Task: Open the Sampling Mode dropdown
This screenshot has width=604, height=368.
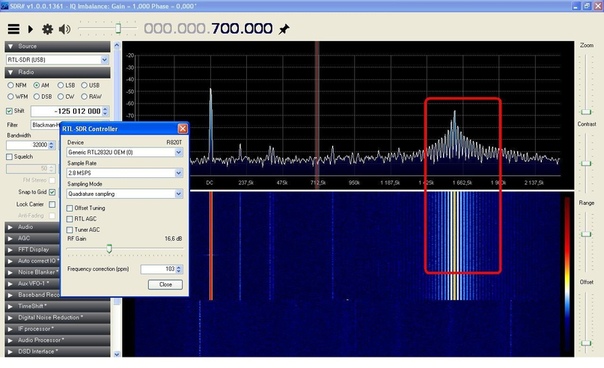Action: pyautogui.click(x=124, y=194)
